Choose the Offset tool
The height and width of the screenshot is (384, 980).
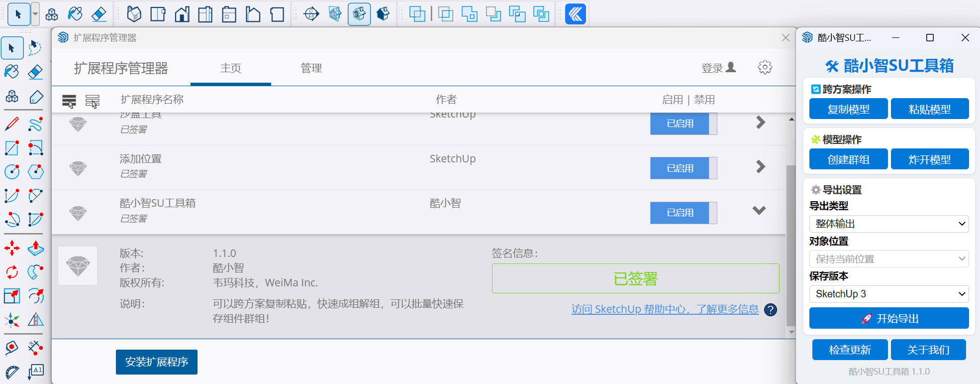click(x=35, y=296)
